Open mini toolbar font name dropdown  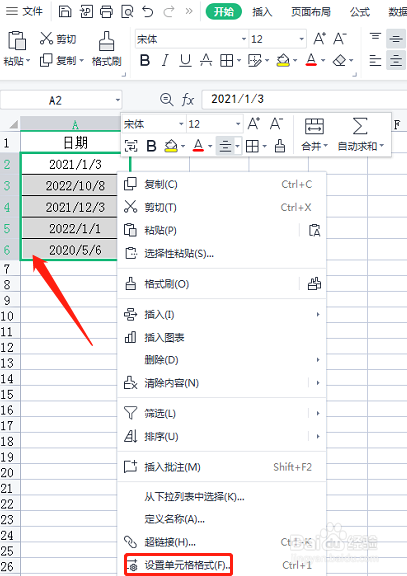click(x=181, y=124)
